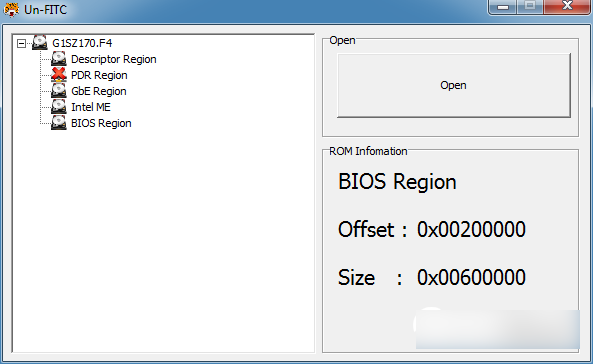Select PDR Region in the tree
The height and width of the screenshot is (364, 593).
pos(99,75)
